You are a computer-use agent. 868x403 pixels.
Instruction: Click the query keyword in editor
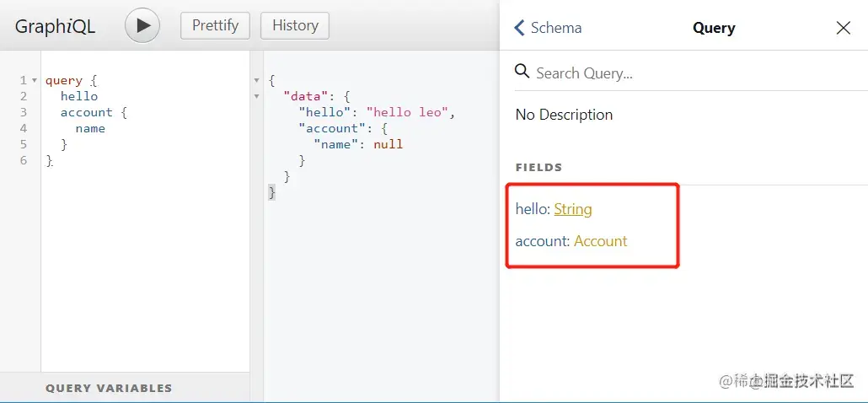(x=64, y=80)
